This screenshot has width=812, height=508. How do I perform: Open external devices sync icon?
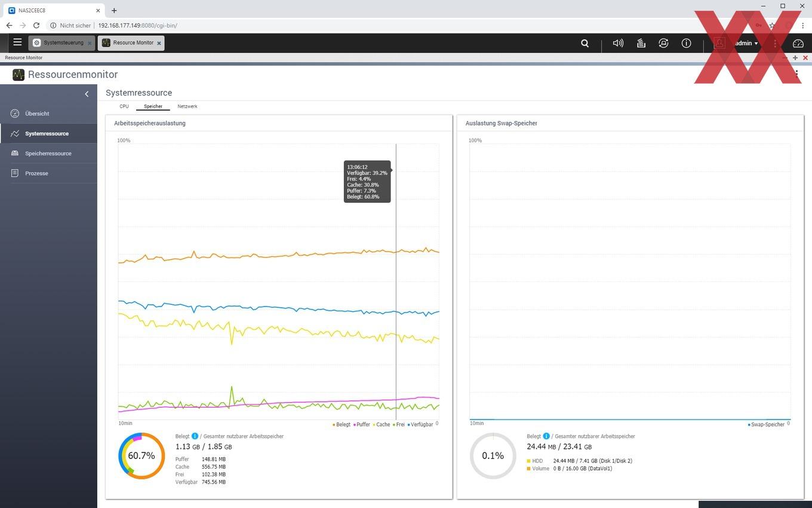[663, 43]
